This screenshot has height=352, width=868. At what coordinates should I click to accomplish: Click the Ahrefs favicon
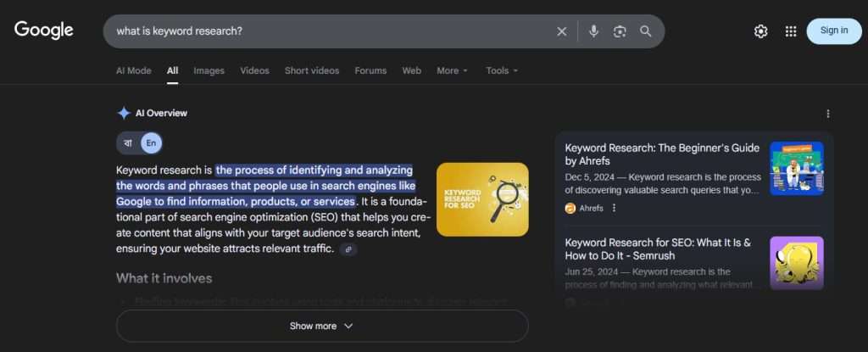click(570, 209)
